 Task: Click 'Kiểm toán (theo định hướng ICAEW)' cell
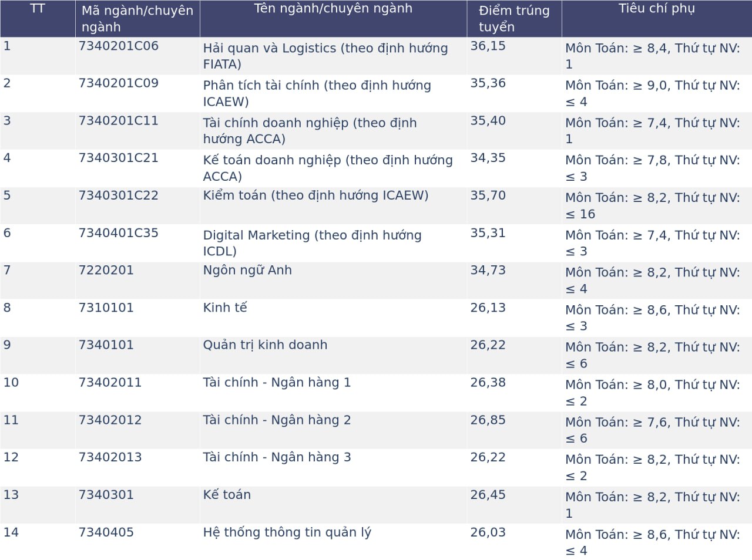(x=315, y=195)
